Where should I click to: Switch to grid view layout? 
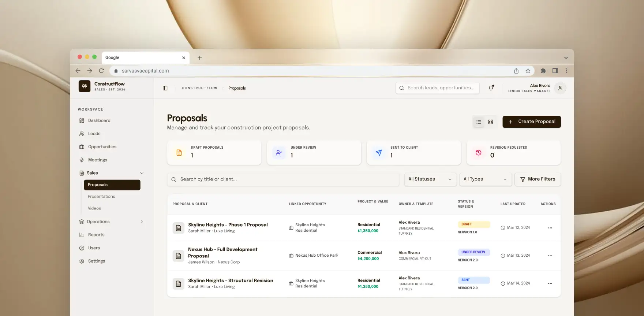(491, 122)
